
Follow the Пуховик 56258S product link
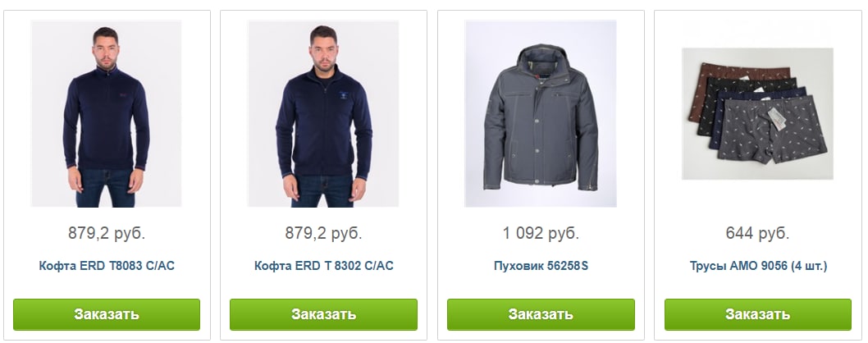coord(541,266)
